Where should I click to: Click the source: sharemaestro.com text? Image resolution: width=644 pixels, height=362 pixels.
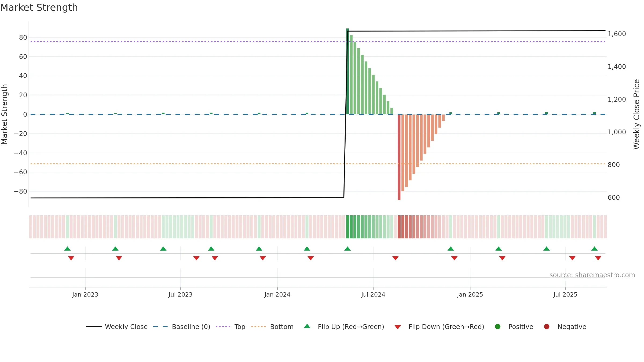(592, 275)
